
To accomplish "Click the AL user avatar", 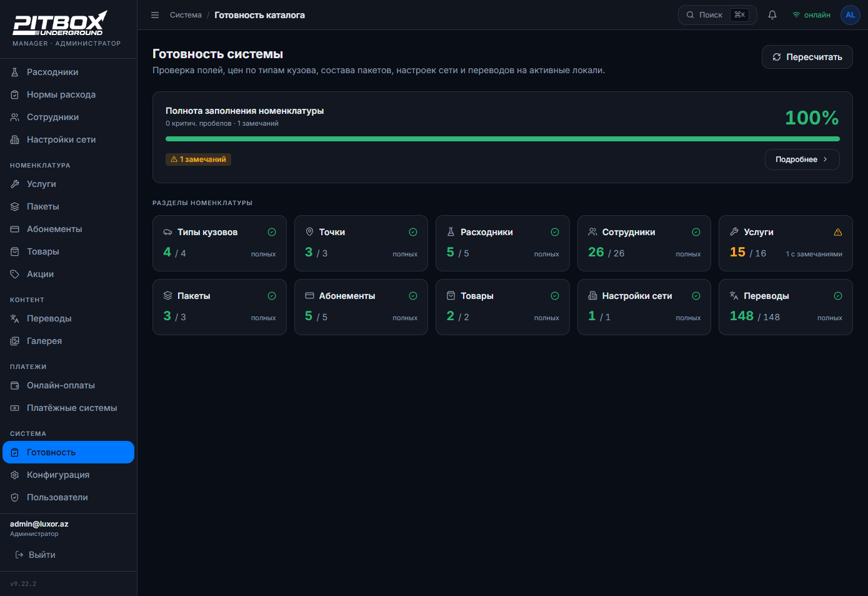I will coord(851,15).
